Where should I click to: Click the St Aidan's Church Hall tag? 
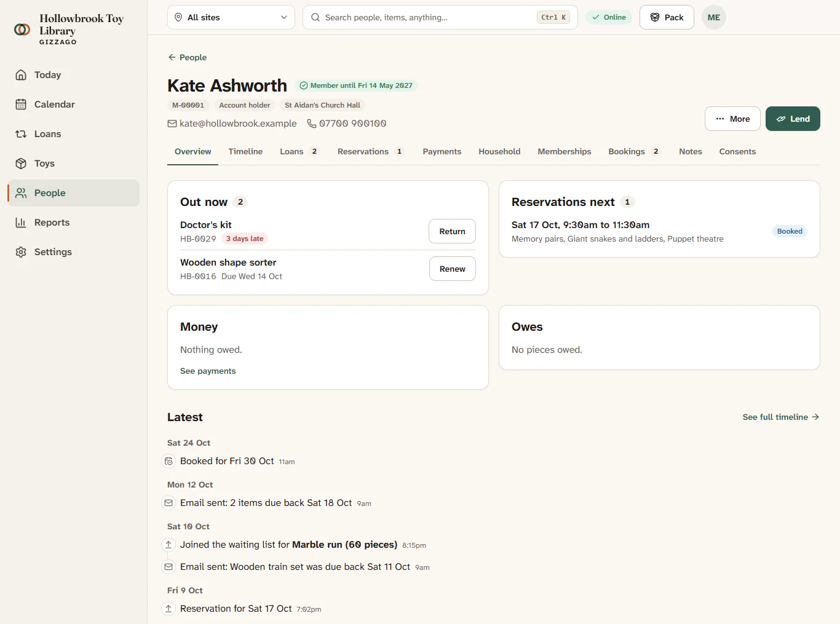(322, 105)
